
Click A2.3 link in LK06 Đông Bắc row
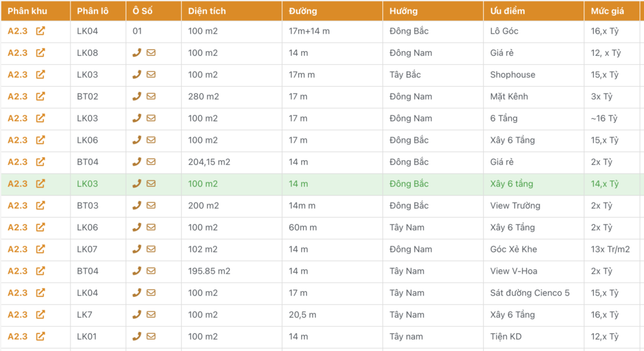[x=18, y=140]
